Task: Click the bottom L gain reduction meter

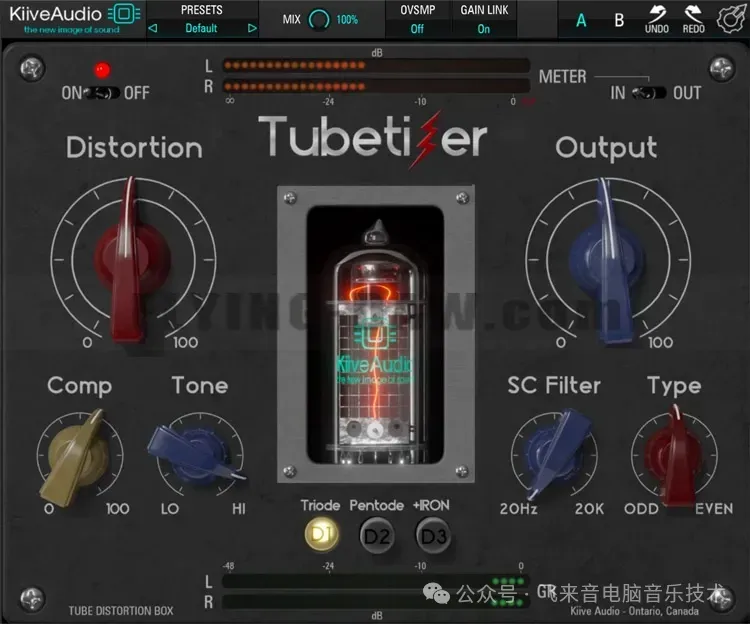Action: pos(376,581)
